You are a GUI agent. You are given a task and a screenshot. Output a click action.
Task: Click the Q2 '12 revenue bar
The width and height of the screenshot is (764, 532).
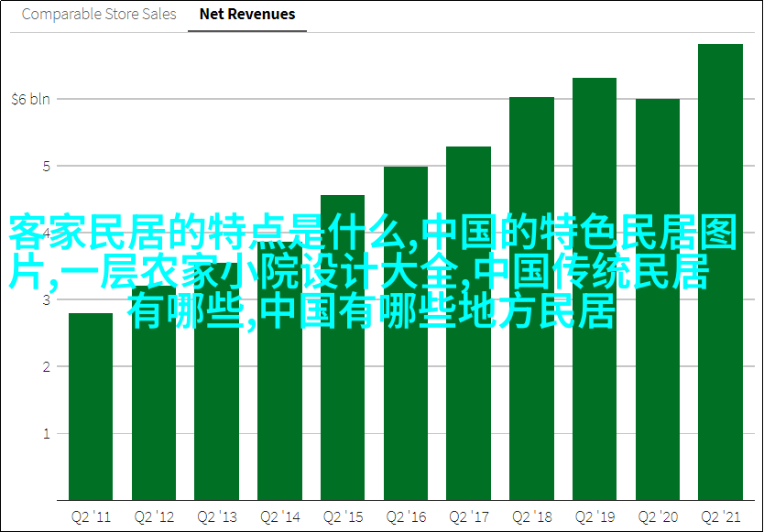[154, 393]
